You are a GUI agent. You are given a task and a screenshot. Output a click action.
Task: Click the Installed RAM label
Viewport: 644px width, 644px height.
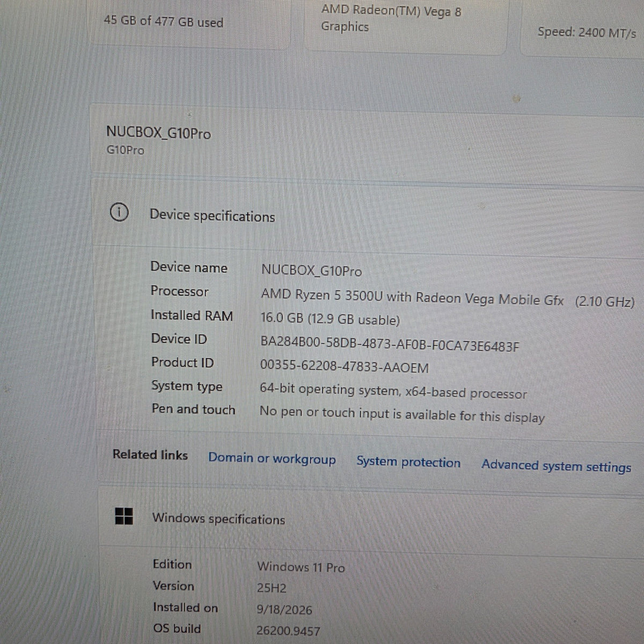(x=192, y=315)
